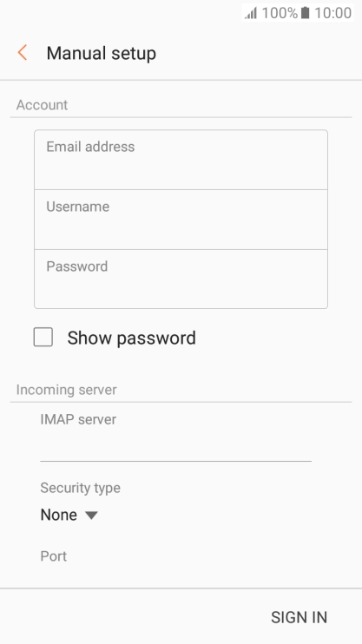Tap the orange back arrow icon

click(x=23, y=53)
